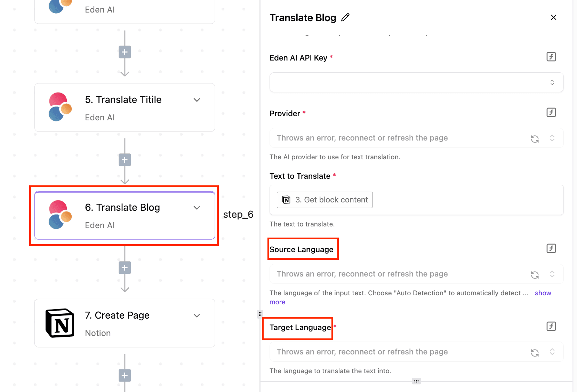The image size is (577, 392).
Task: Add a step after Translate Blog
Action: point(125,268)
